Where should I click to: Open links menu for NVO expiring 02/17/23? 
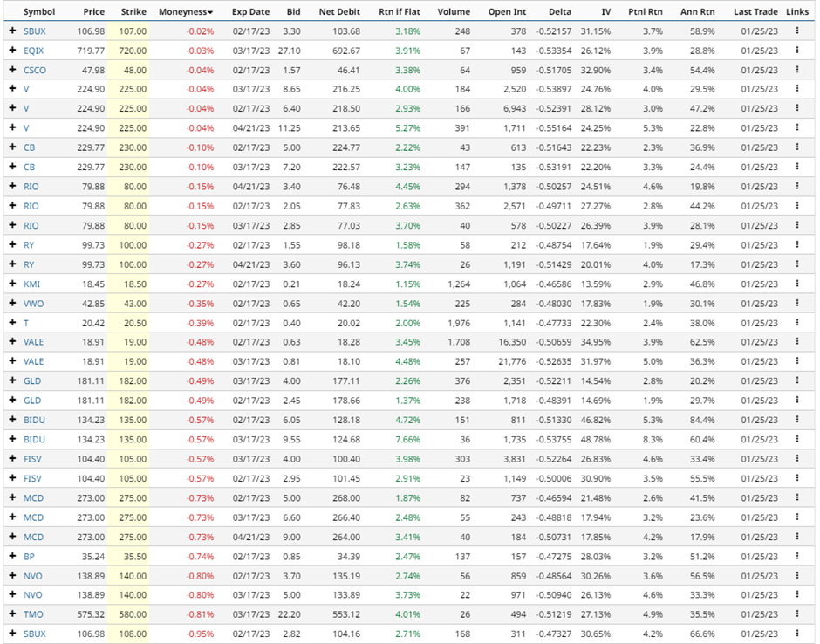797,575
